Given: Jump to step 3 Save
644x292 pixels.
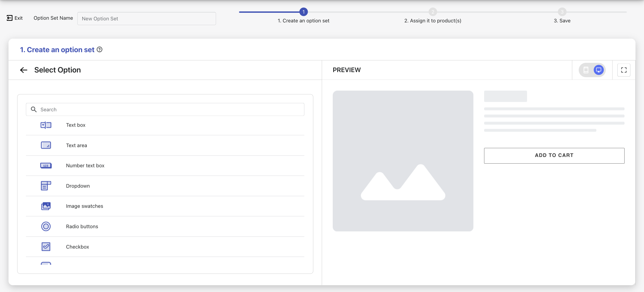Looking at the screenshot, I should click(562, 12).
